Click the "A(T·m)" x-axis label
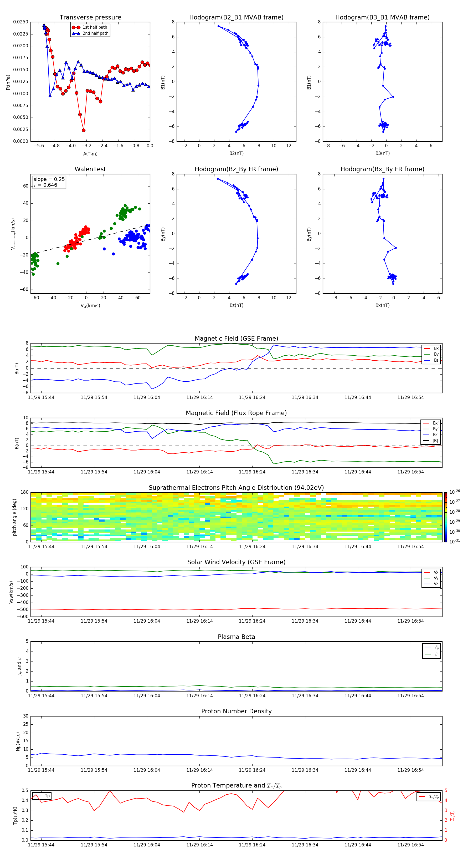The image size is (473, 868). tap(90, 154)
